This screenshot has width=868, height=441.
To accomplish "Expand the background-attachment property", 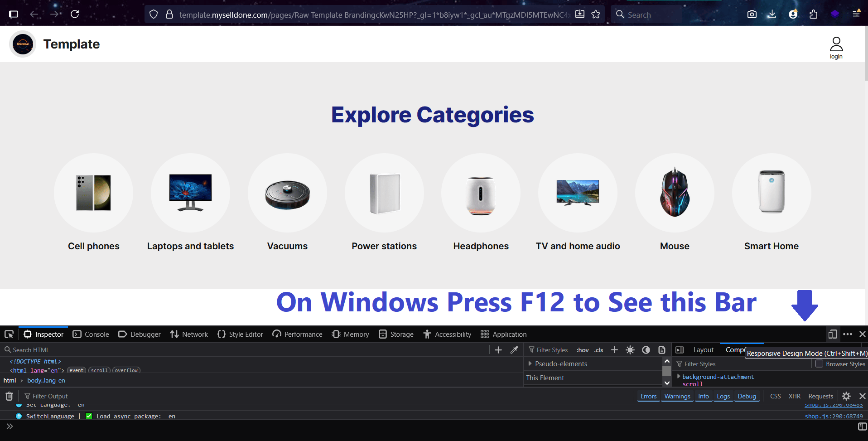I will [x=679, y=376].
